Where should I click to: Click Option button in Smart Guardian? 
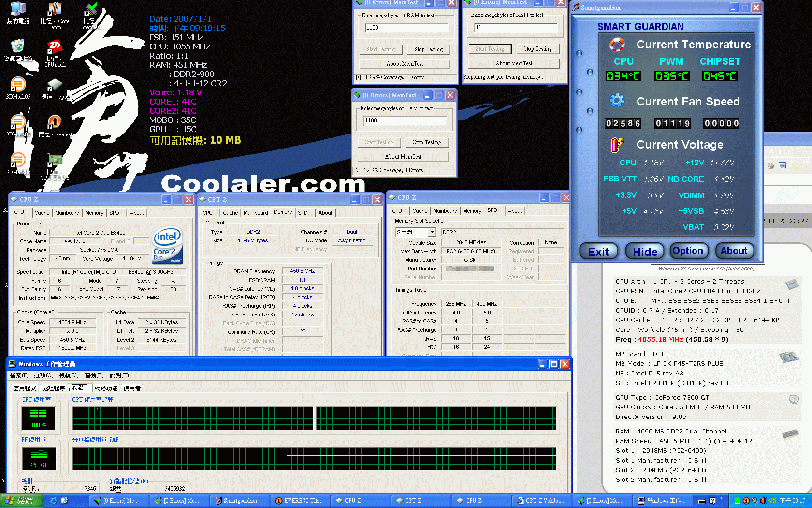point(688,251)
